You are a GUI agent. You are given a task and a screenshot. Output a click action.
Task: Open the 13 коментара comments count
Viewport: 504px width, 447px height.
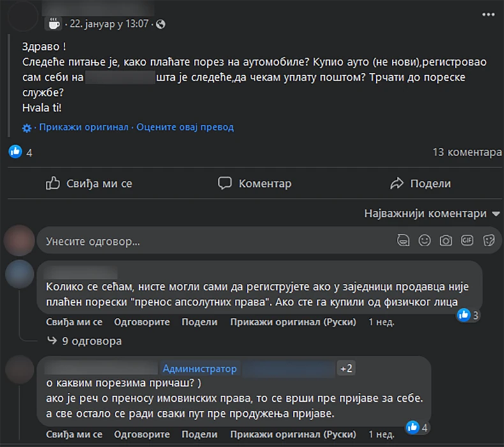(467, 152)
